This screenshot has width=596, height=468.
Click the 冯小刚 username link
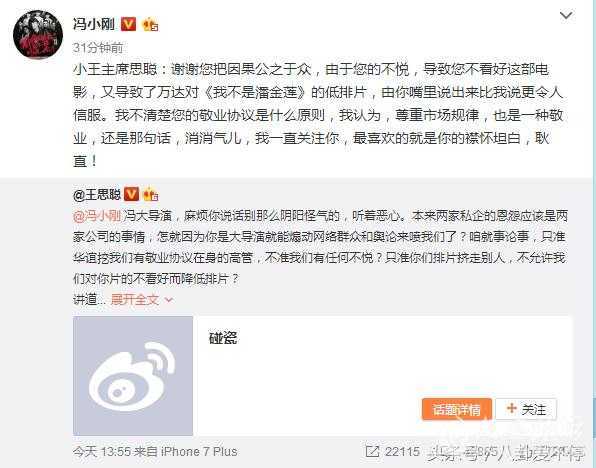pyautogui.click(x=94, y=24)
